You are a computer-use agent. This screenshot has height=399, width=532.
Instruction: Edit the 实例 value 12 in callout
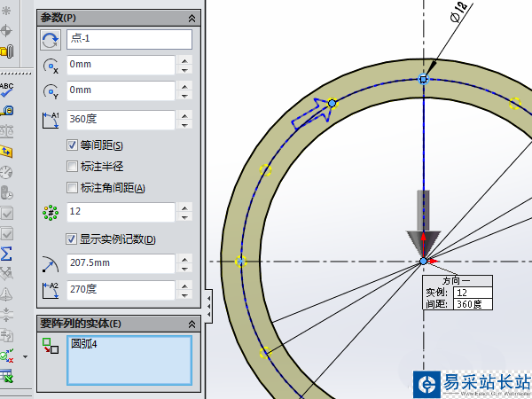click(473, 292)
